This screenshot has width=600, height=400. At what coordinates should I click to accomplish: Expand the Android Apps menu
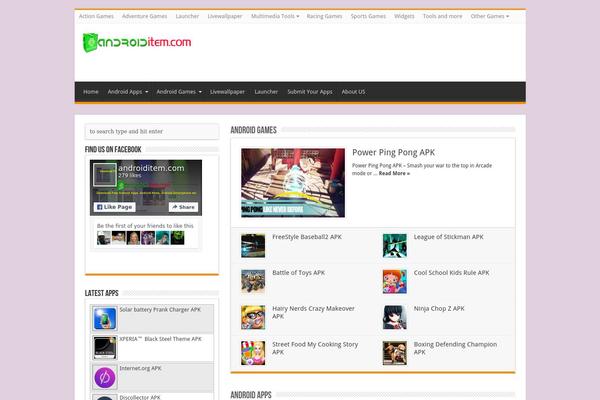pos(127,92)
